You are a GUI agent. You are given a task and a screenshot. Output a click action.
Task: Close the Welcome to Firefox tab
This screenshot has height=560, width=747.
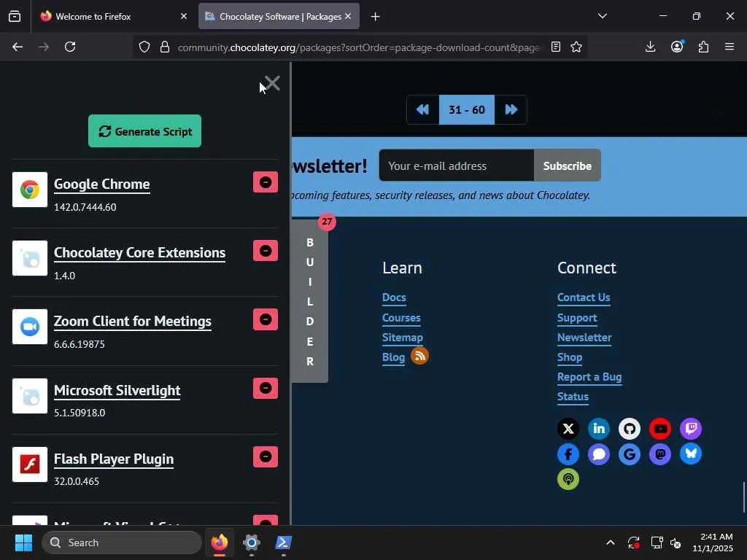pos(184,17)
